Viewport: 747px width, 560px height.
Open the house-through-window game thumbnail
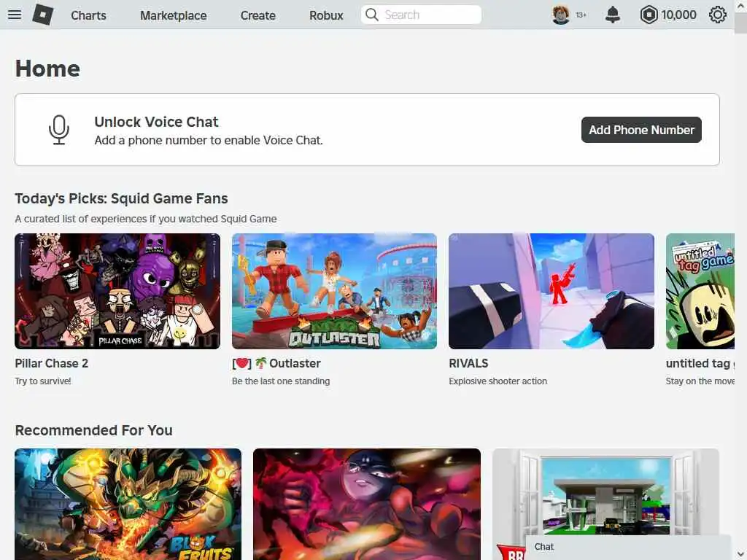click(605, 491)
